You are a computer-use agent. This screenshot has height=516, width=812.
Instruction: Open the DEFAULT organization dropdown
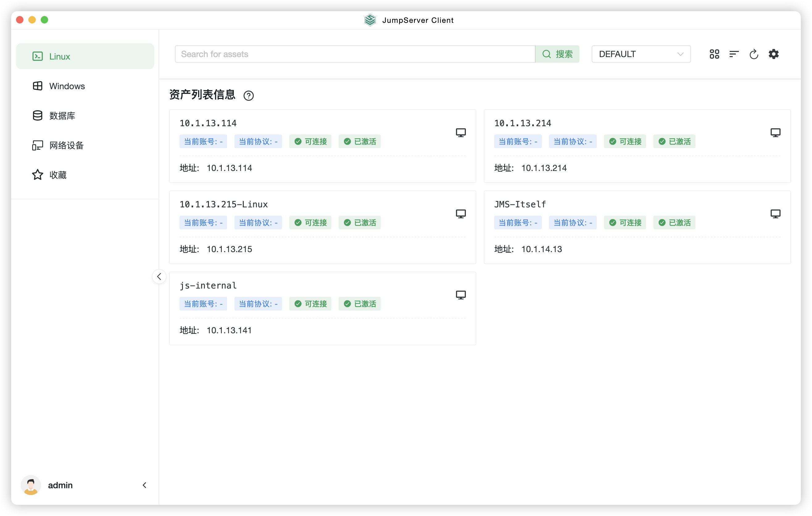point(641,54)
